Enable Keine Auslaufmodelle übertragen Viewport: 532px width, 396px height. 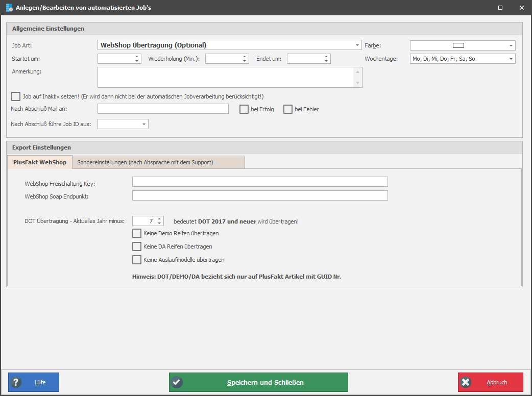click(137, 260)
